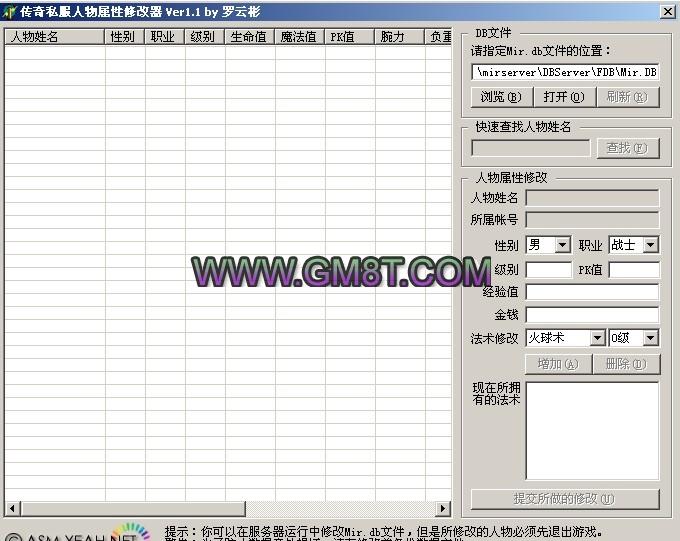
Task: Click right arrow of horizontal scrollbar
Action: point(444,508)
